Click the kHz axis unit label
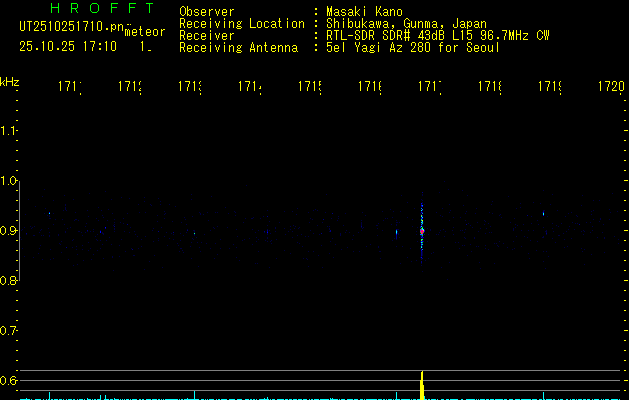Screen dimensions: 629x400 [9, 82]
